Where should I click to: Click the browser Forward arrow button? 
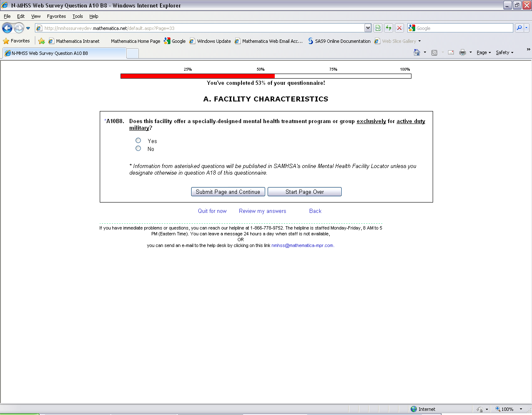pyautogui.click(x=19, y=28)
